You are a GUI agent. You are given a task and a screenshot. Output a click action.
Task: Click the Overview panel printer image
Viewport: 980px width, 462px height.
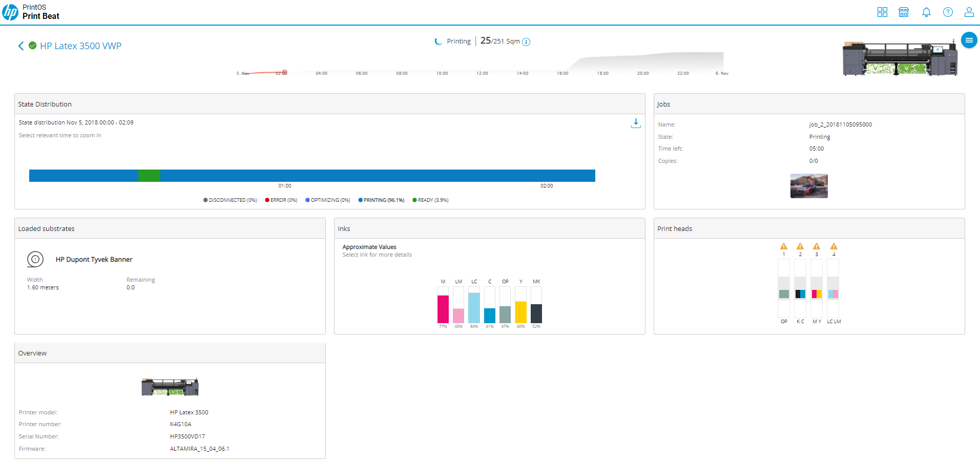tap(170, 387)
